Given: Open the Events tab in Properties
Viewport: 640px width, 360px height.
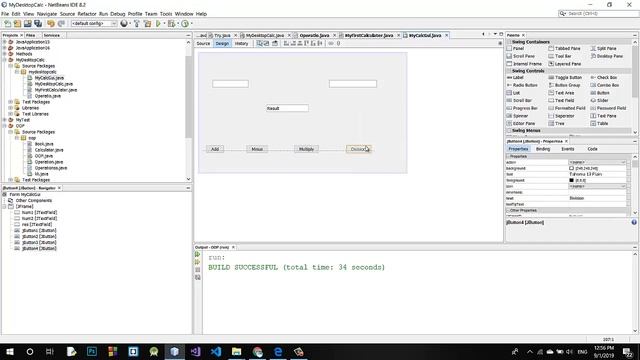Looking at the screenshot, I should [568, 149].
